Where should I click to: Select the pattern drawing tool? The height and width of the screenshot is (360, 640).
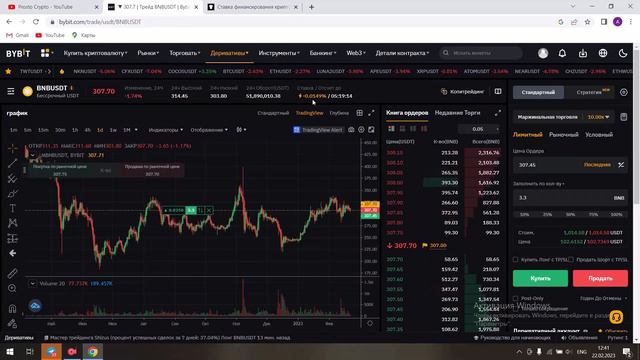(13, 223)
